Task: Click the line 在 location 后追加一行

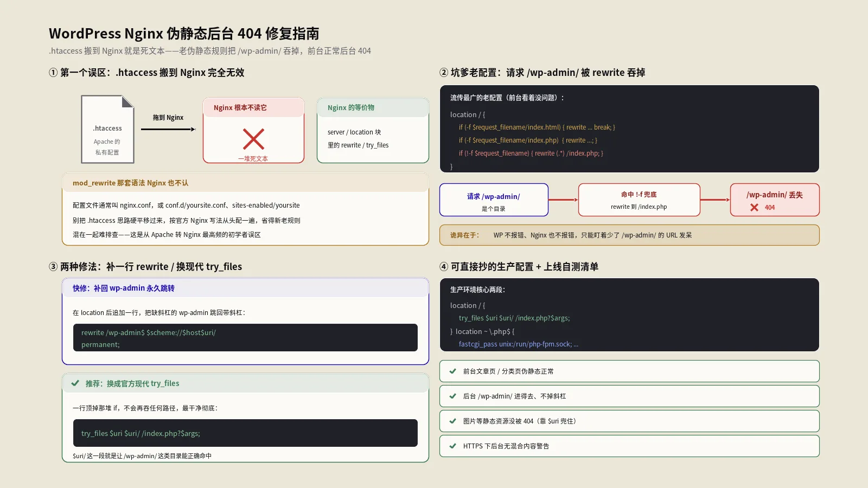Action: (x=159, y=313)
